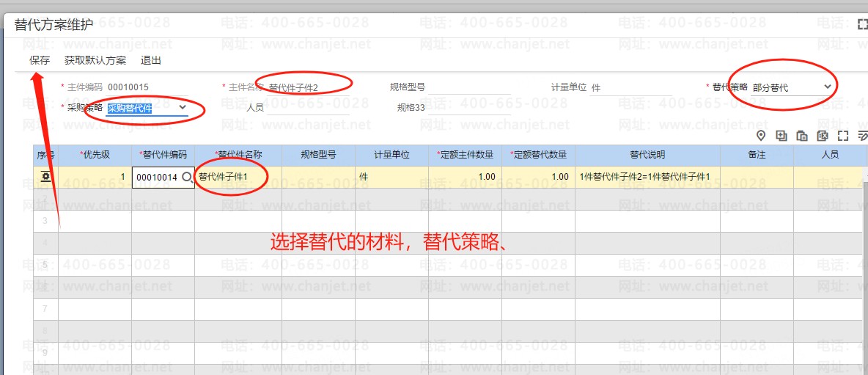Click the 规格型号 field in the header
Screen dimensions: 868x375
(469, 87)
